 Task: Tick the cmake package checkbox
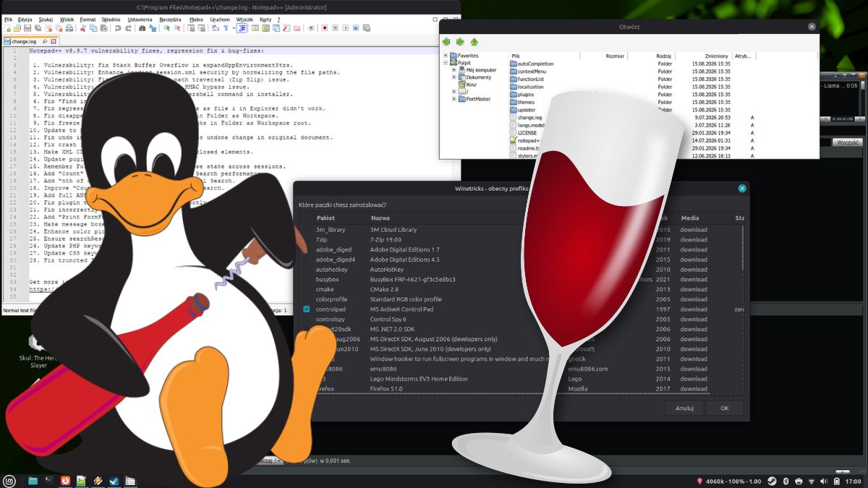tap(307, 289)
